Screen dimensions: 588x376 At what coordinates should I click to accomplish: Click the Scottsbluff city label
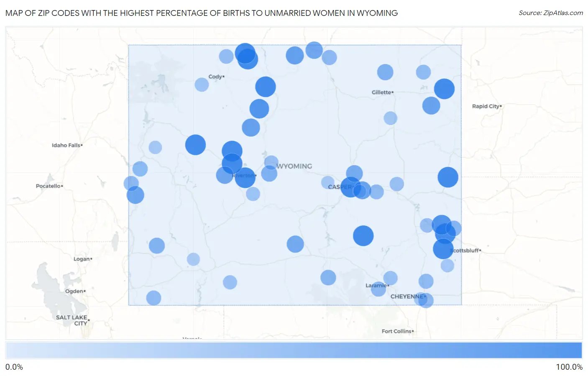465,251
